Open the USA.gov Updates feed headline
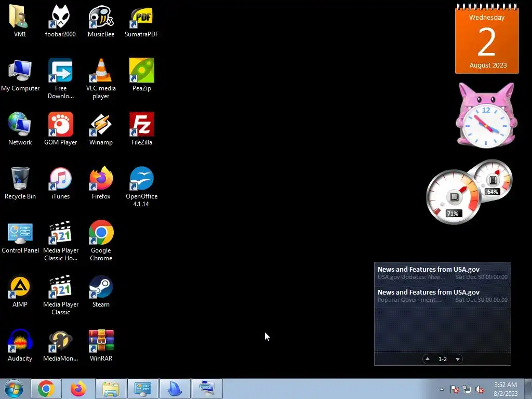Image resolution: width=532 pixels, height=399 pixels. 443,273
